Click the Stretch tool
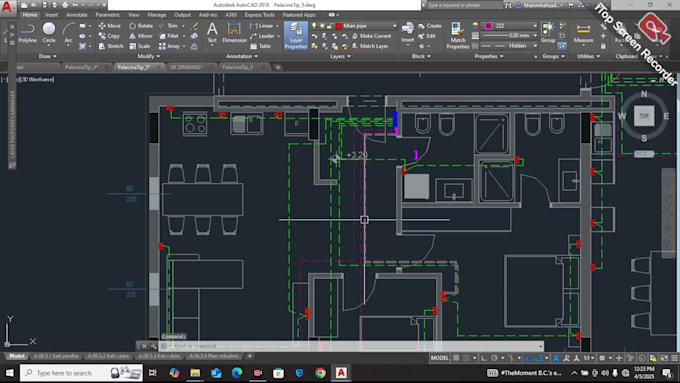This screenshot has width=680, height=383. tap(111, 46)
